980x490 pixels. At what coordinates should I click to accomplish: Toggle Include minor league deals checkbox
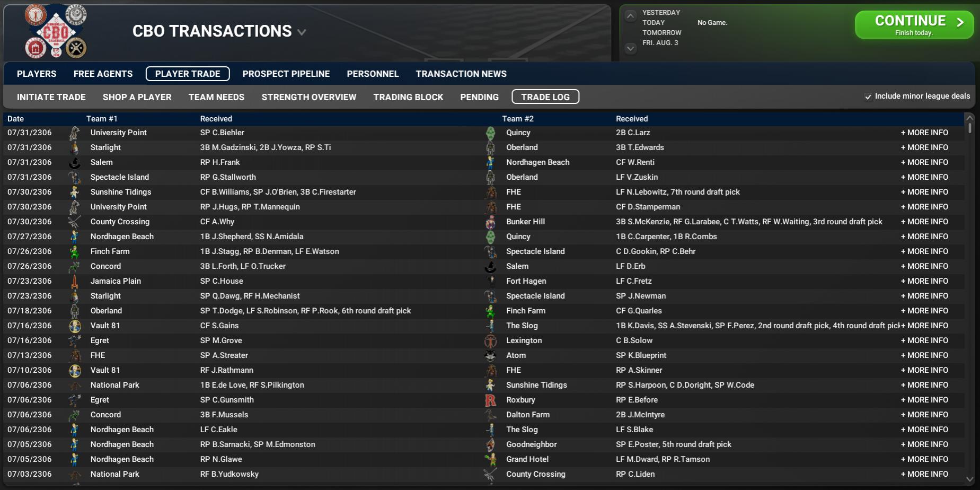[868, 97]
